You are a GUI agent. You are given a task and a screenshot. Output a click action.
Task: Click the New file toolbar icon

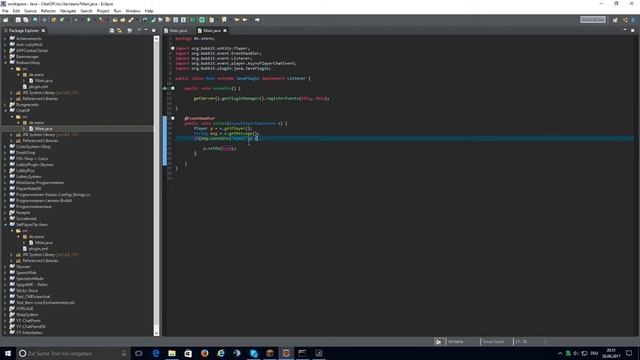point(6,20)
